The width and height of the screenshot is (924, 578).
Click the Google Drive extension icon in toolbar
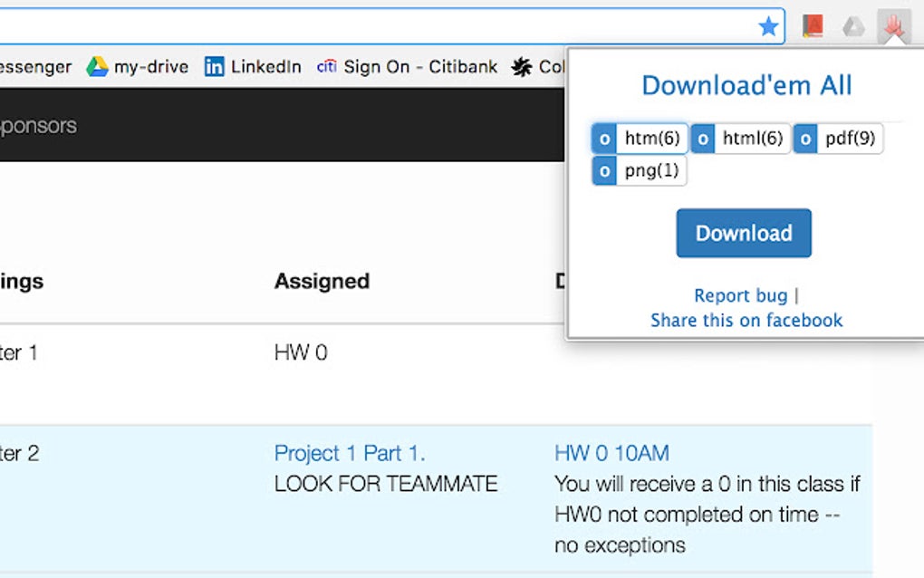(x=852, y=26)
